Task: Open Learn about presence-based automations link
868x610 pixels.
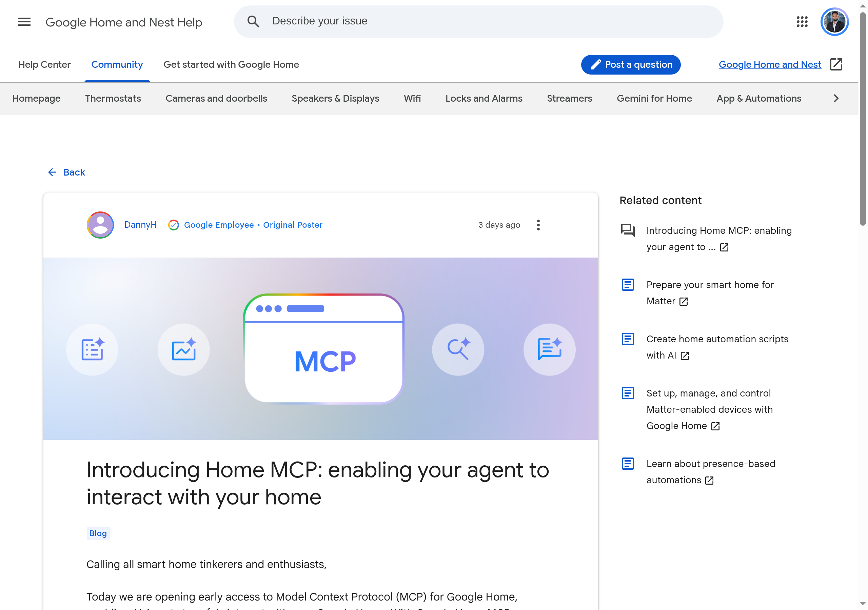Action: tap(711, 472)
